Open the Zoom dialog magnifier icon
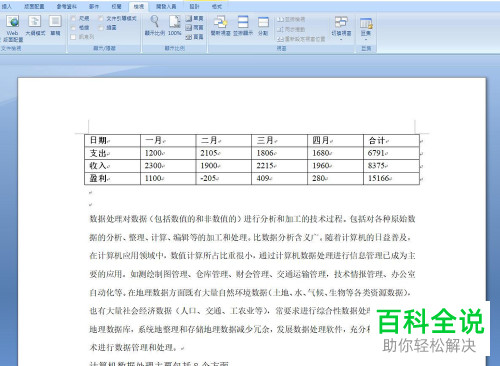500x366 pixels. pyautogui.click(x=155, y=26)
